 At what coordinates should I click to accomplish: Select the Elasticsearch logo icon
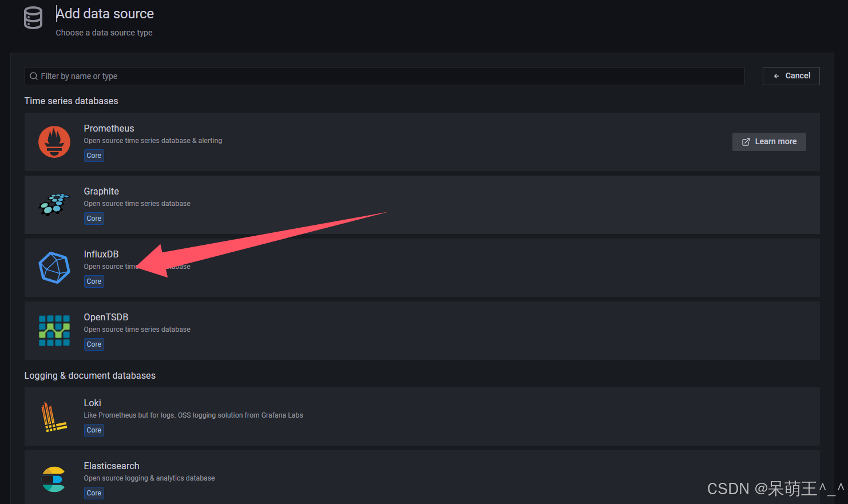click(54, 479)
